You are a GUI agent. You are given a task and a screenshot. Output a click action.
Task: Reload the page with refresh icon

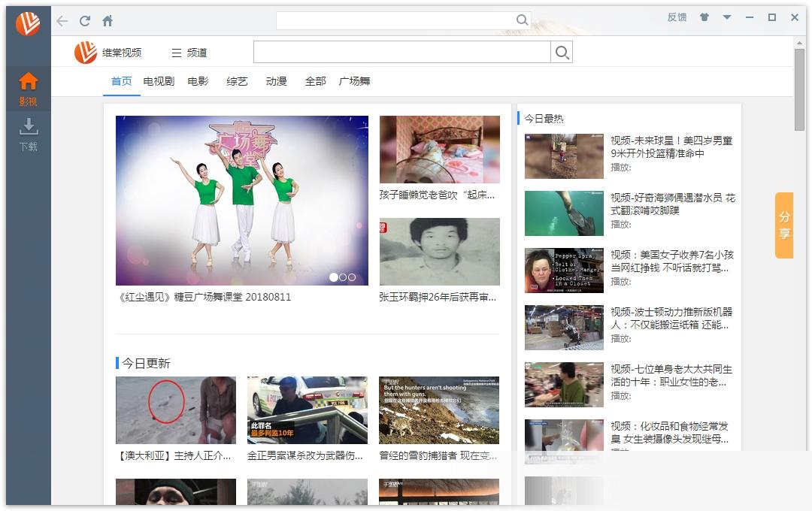tap(85, 21)
